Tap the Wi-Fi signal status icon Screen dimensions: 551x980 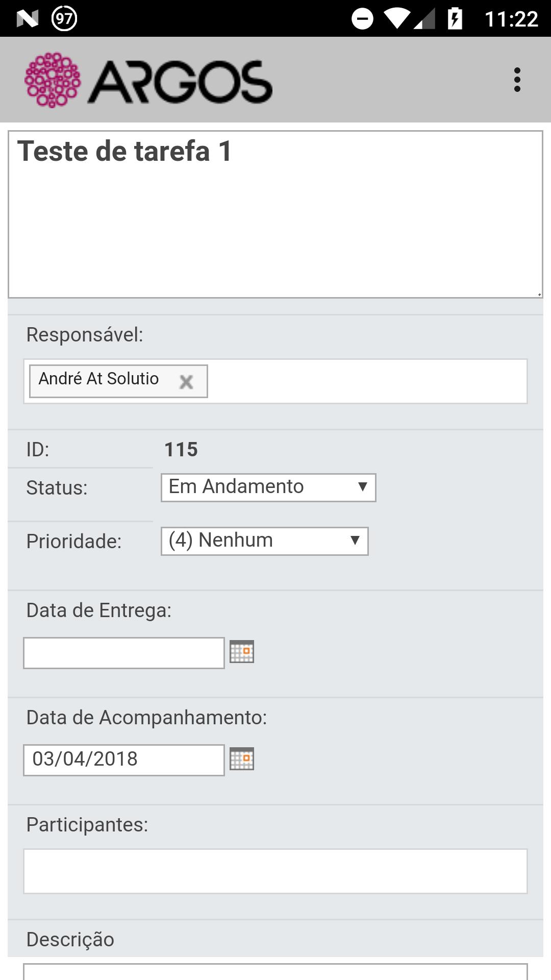pyautogui.click(x=397, y=18)
